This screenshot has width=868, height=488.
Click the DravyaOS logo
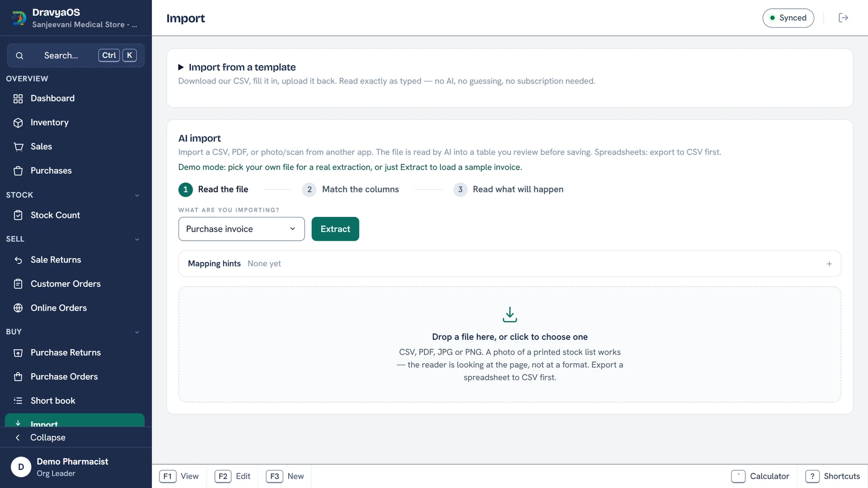19,18
